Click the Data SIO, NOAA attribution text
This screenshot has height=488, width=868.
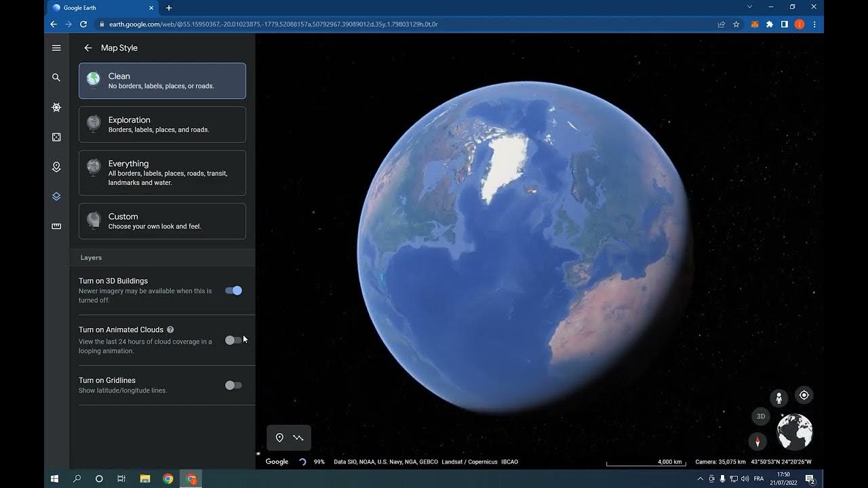click(x=386, y=462)
